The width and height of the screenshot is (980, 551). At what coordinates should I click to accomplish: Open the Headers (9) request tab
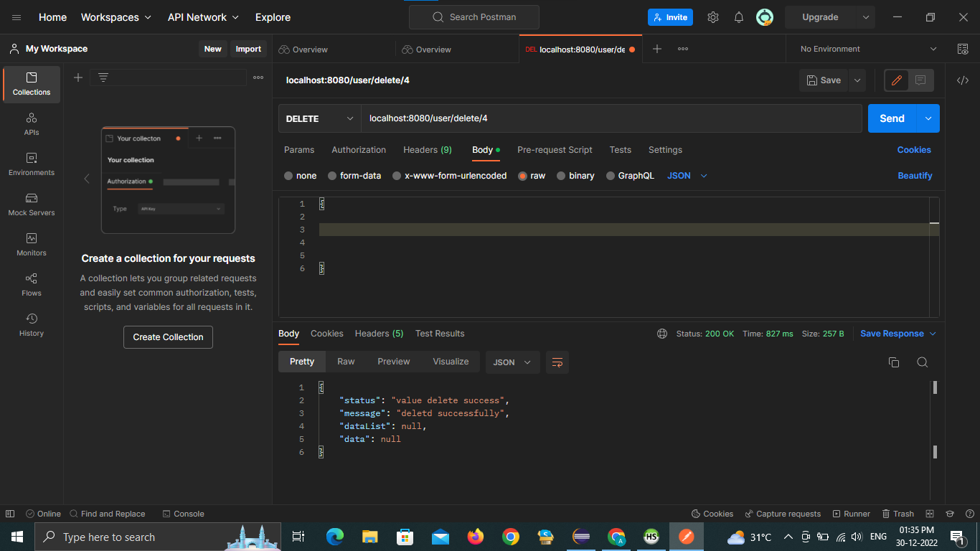click(428, 150)
